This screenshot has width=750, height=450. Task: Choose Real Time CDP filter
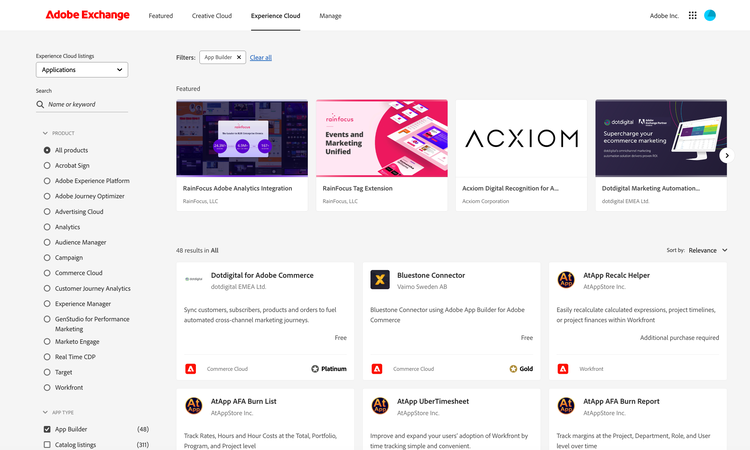47,357
